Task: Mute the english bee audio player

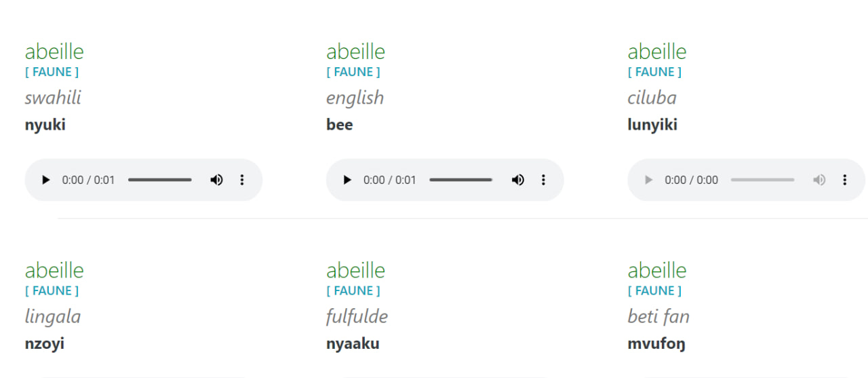Action: (x=517, y=180)
